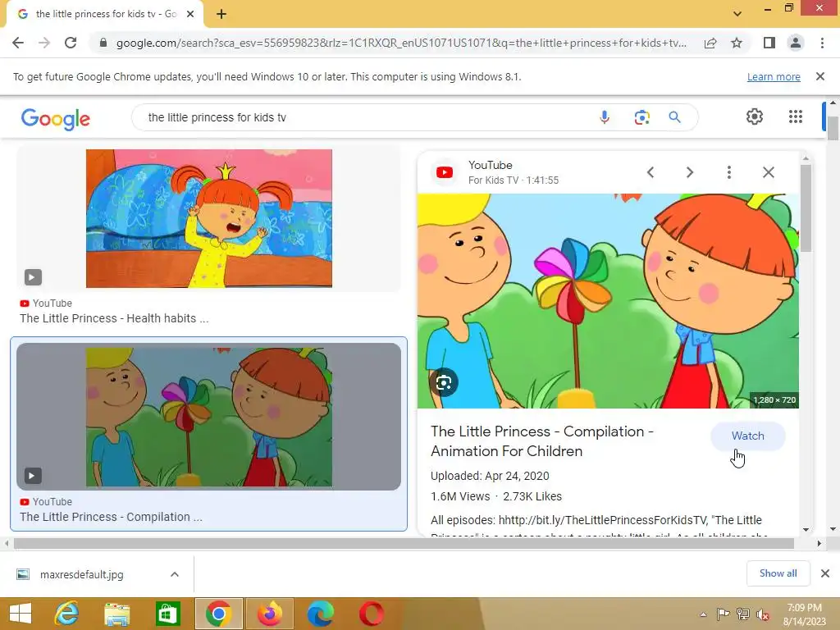Close the downloads bar
This screenshot has height=630, width=840.
825,573
